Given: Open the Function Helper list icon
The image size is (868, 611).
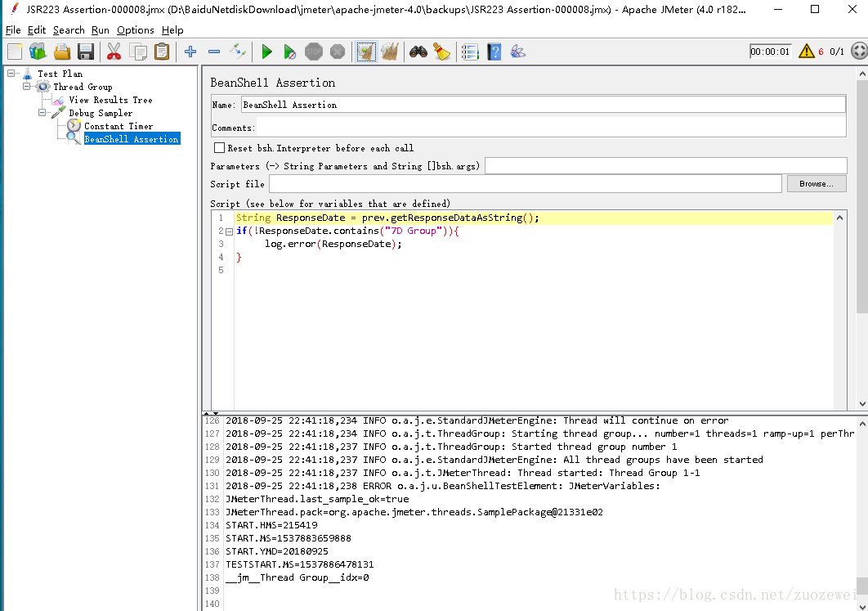Looking at the screenshot, I should pyautogui.click(x=469, y=52).
